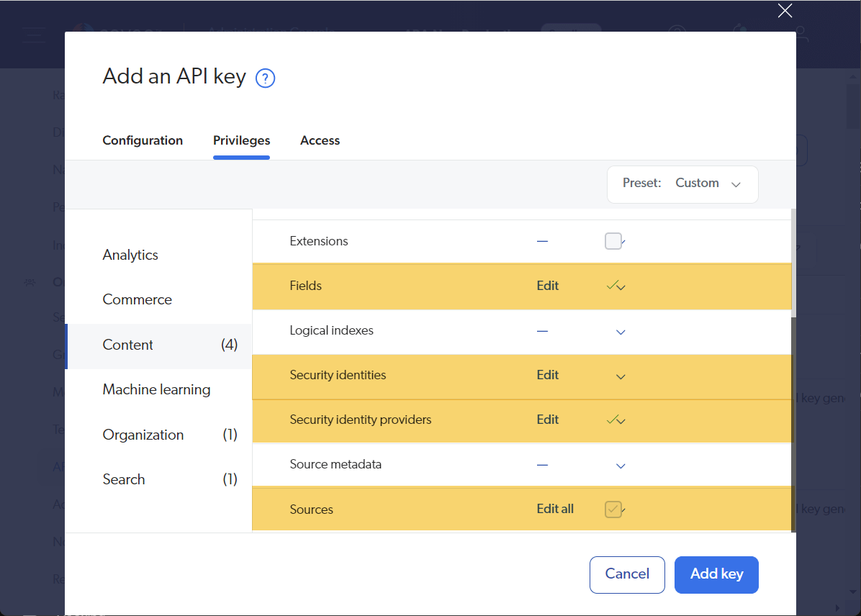Viewport: 861px width, 616px height.
Task: Click the Cancel button
Action: [627, 574]
